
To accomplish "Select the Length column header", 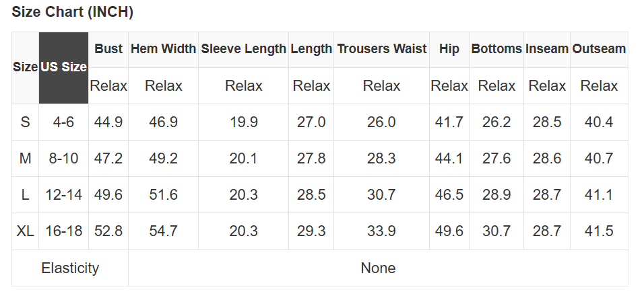I will [311, 49].
